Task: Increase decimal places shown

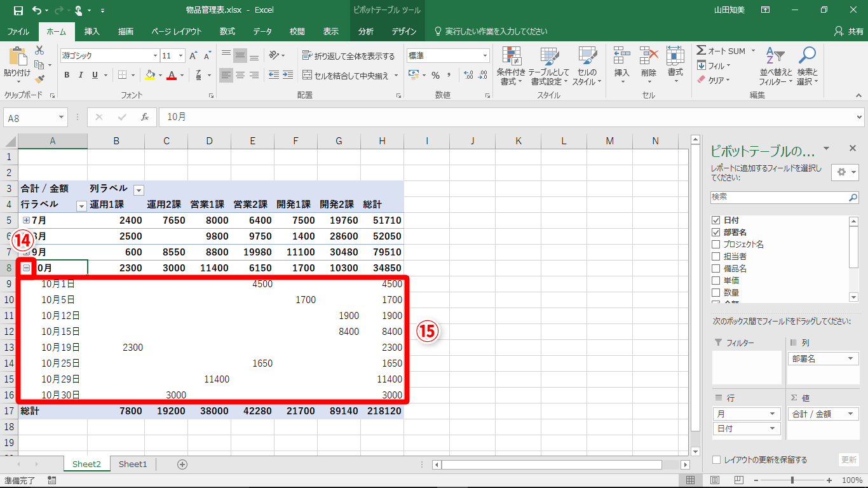Action: 468,75
